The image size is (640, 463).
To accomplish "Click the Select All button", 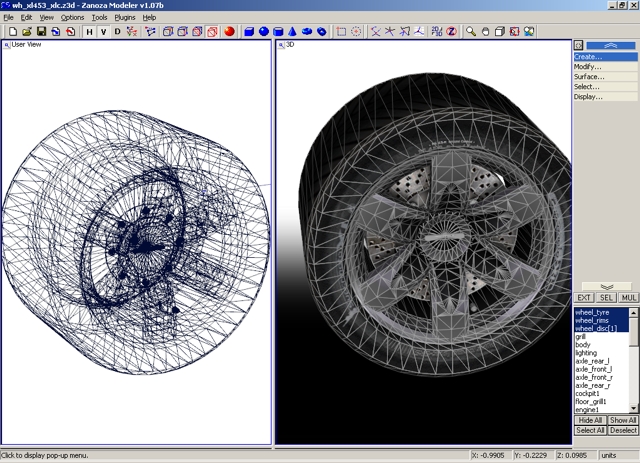I will [589, 430].
